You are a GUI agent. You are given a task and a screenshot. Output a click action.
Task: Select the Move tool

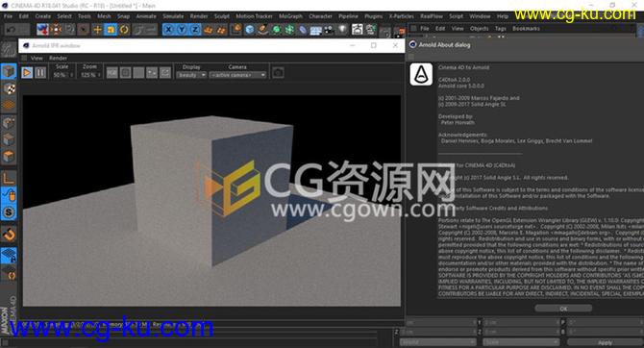pos(97,29)
